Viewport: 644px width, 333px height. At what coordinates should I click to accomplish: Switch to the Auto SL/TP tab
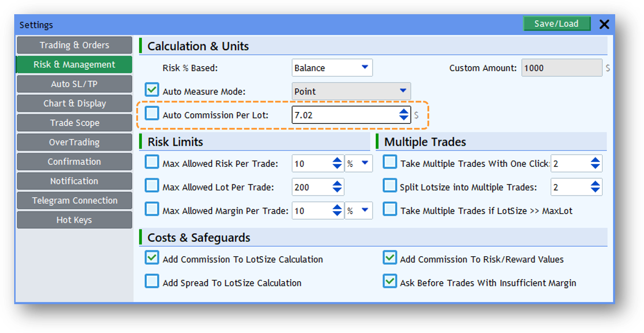[x=74, y=84]
